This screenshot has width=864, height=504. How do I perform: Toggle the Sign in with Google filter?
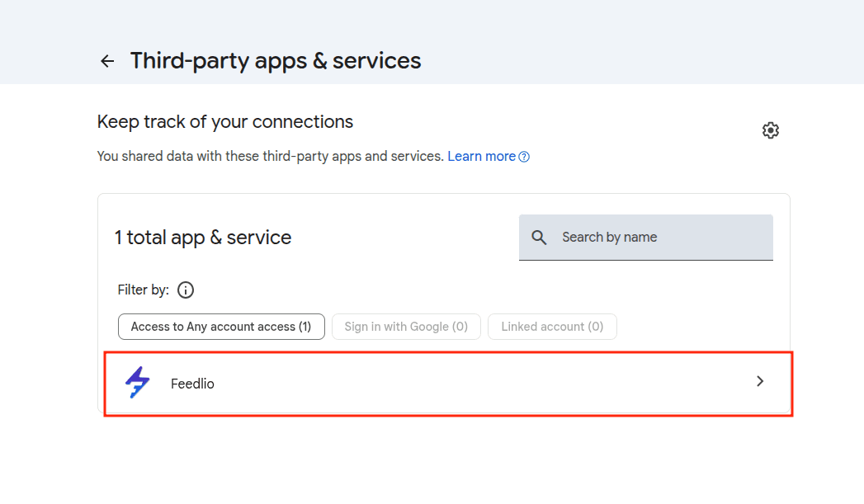coord(406,327)
